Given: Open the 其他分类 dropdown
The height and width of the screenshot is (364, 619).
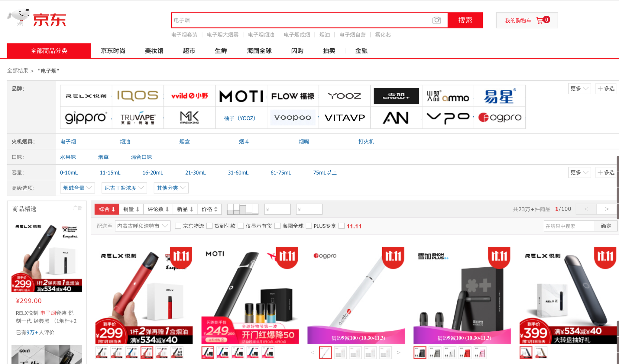Looking at the screenshot, I should tap(171, 188).
